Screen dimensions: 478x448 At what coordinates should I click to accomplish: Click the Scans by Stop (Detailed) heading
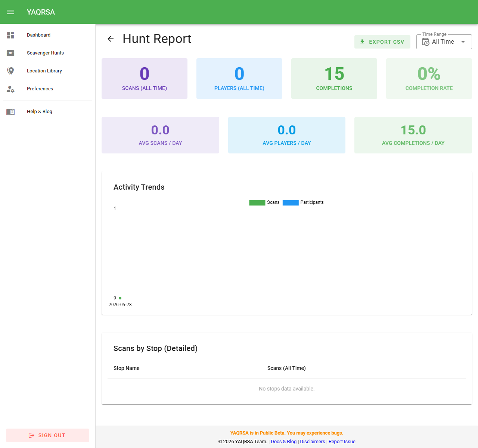pyautogui.click(x=155, y=348)
